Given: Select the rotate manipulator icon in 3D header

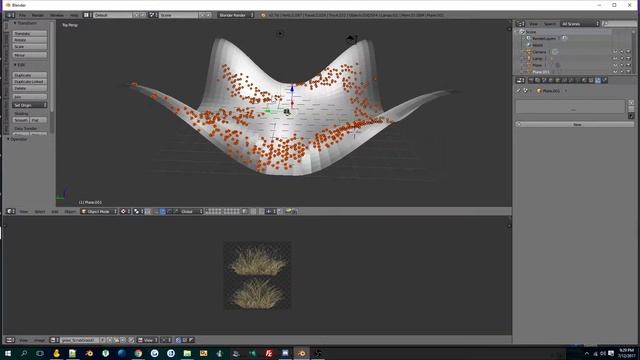Looking at the screenshot, I should tap(169, 211).
